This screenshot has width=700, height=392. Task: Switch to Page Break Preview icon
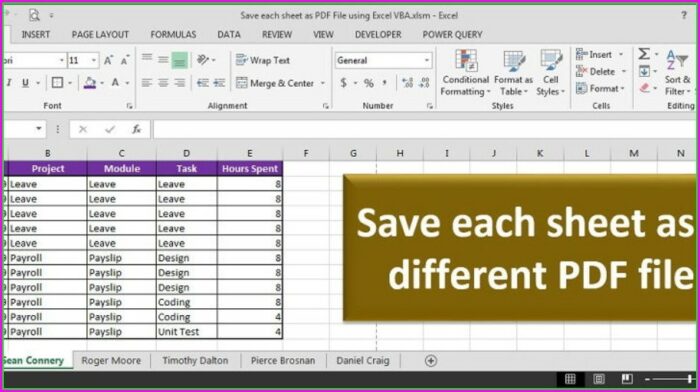click(627, 379)
